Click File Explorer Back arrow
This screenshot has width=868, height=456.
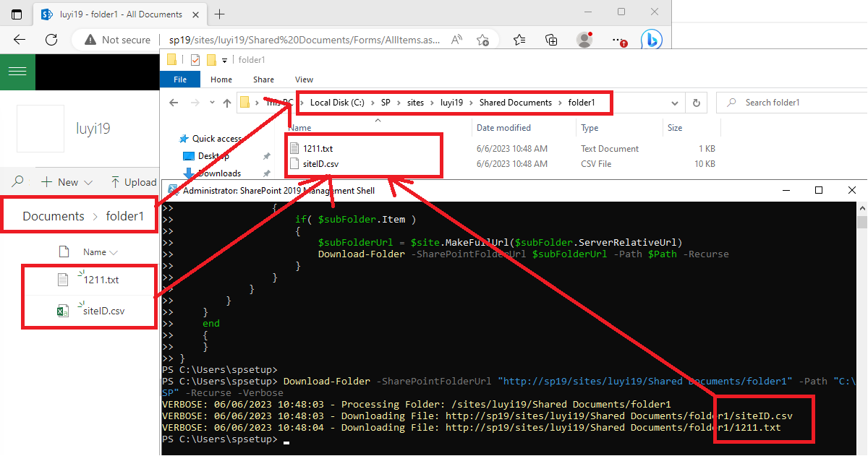click(x=174, y=103)
